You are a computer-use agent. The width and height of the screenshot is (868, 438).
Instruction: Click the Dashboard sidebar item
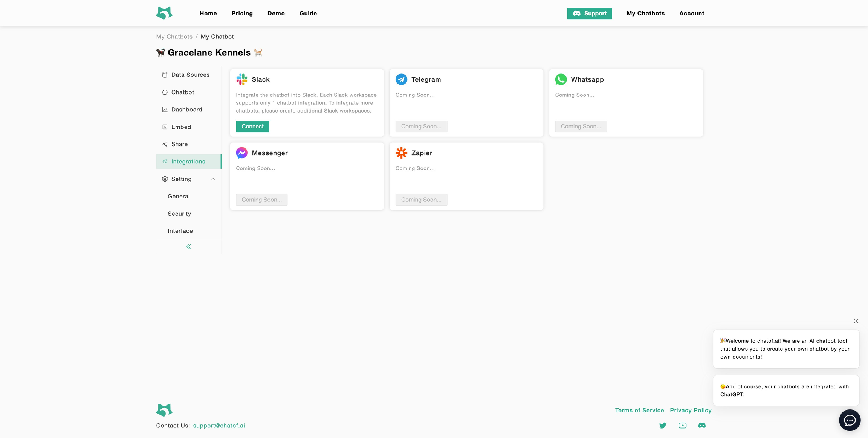[x=186, y=110]
